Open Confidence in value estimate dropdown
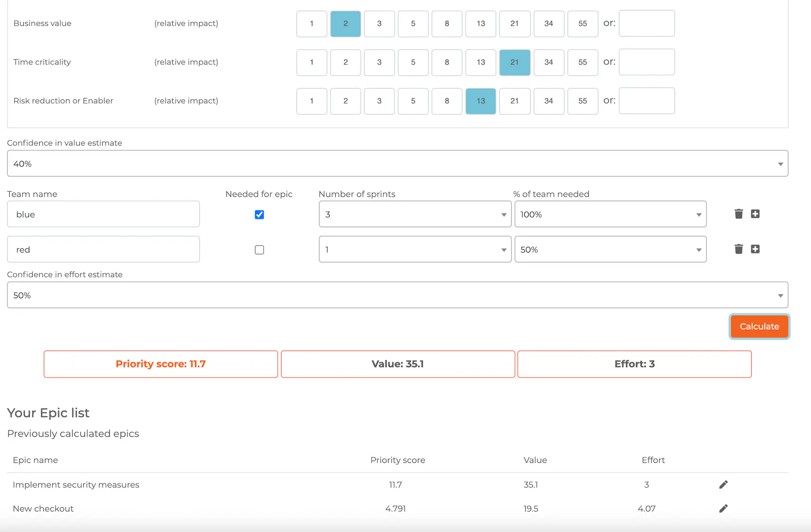 tap(397, 163)
